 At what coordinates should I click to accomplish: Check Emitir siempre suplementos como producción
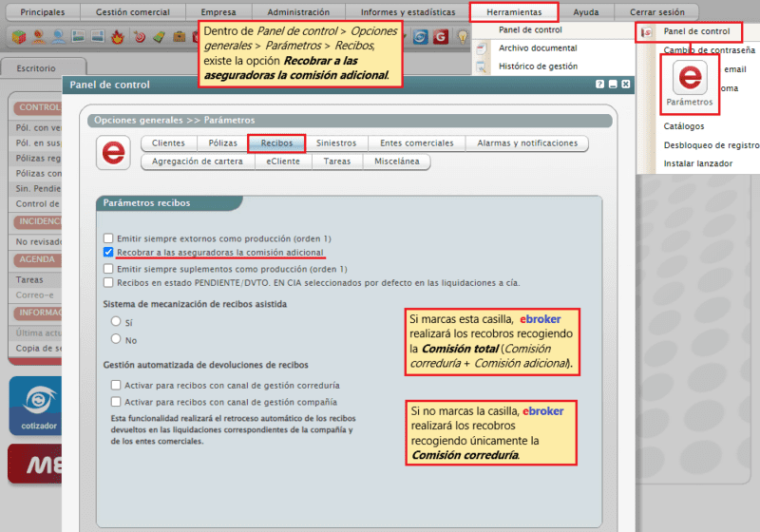click(108, 269)
